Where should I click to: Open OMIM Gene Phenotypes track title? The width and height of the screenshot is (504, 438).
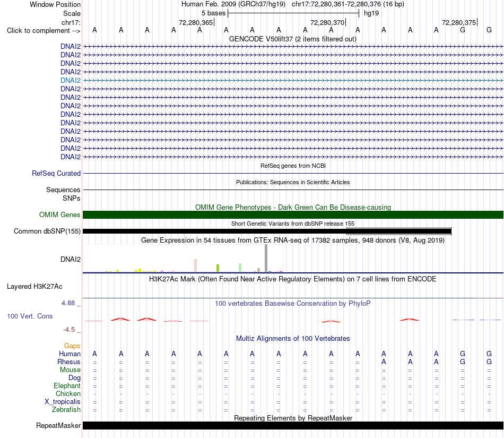[293, 208]
